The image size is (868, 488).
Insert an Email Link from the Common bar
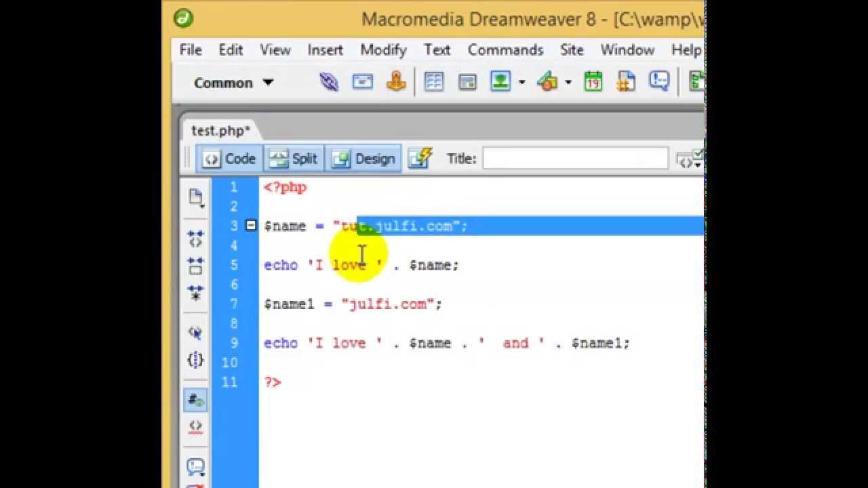click(x=363, y=82)
